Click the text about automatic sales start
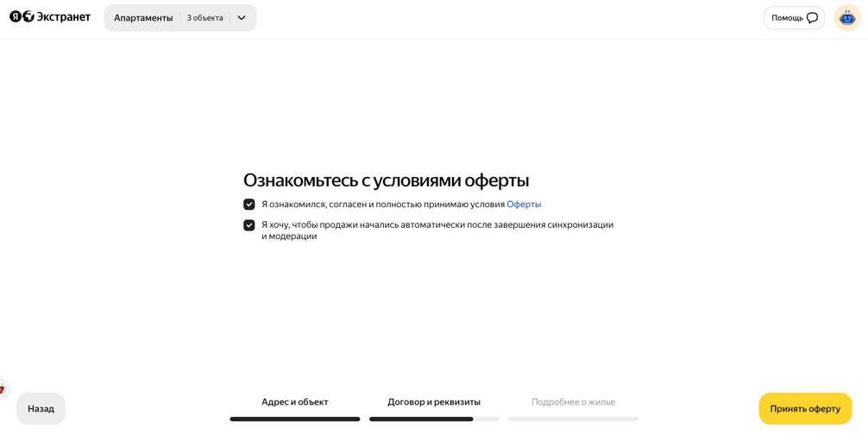 click(x=437, y=230)
